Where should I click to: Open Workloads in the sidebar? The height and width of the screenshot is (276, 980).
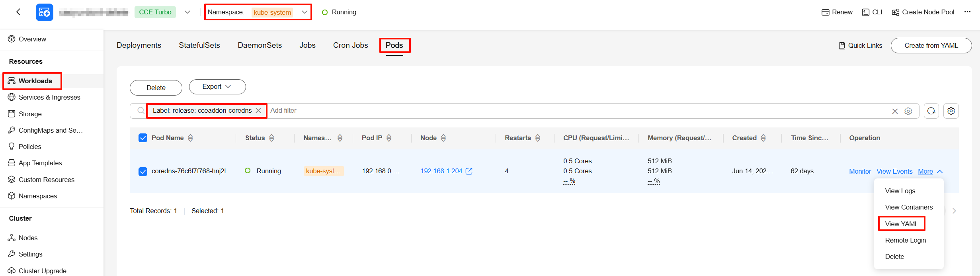click(x=35, y=81)
